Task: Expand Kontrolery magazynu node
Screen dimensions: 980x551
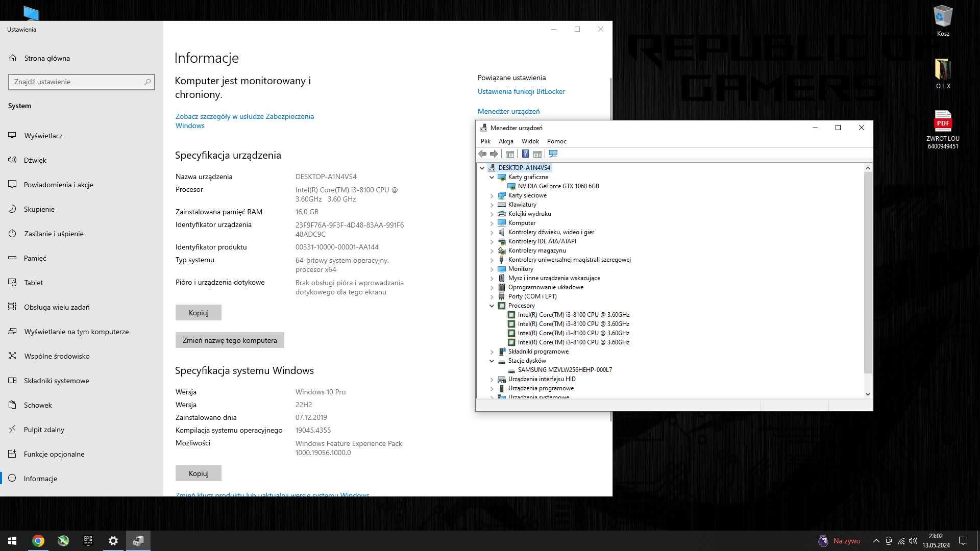Action: 492,251
